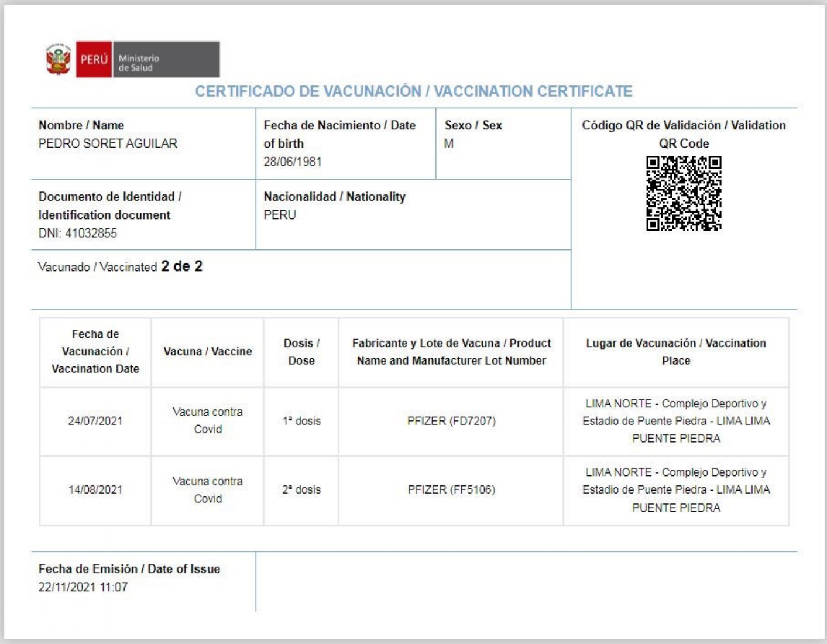
Task: Select the name PEDRO SORET AGUILAR
Action: coord(108,143)
